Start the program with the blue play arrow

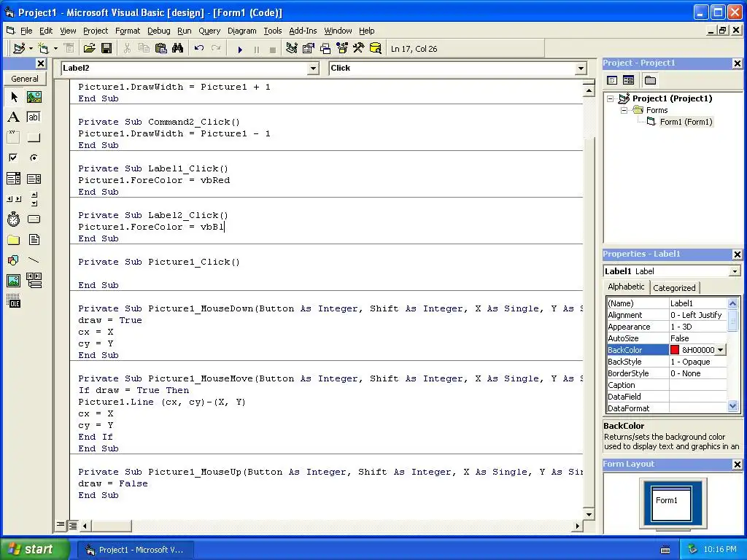click(x=240, y=49)
